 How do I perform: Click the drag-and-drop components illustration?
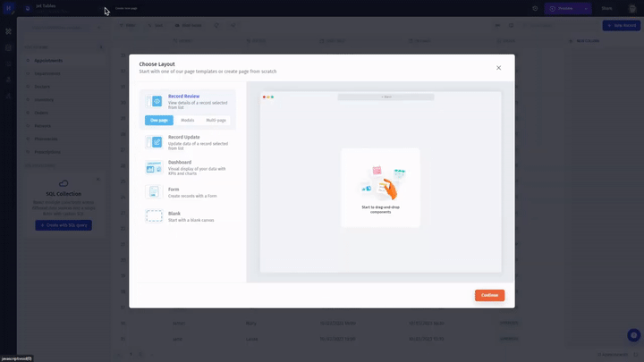(381, 183)
